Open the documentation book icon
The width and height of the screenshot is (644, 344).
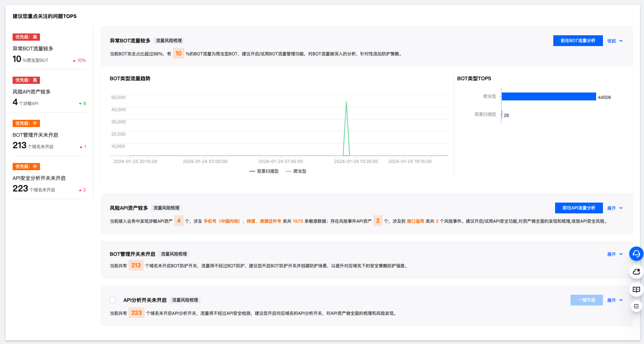(x=636, y=289)
